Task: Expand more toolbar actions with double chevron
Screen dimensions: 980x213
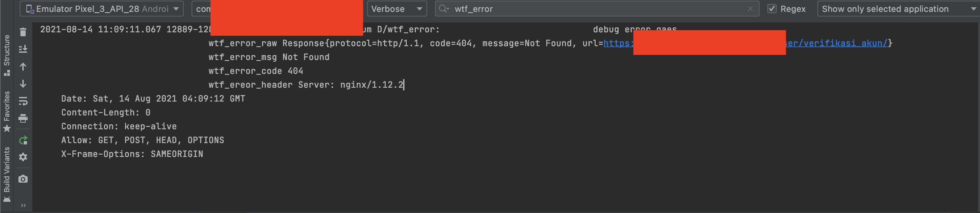Action: click(23, 205)
